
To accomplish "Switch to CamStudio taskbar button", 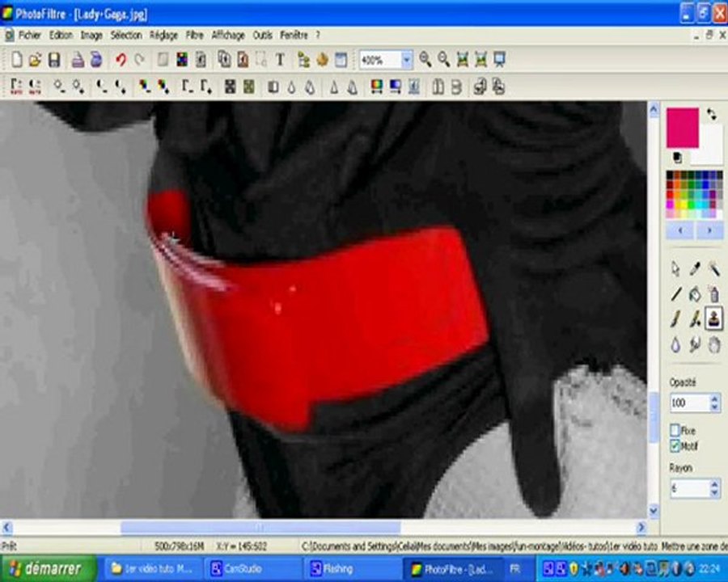I will pos(252,568).
